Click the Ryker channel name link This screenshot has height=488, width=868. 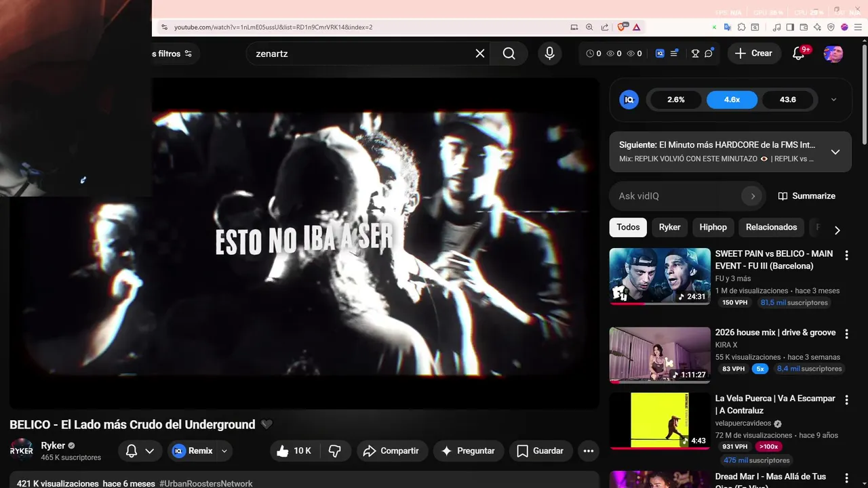click(x=53, y=445)
